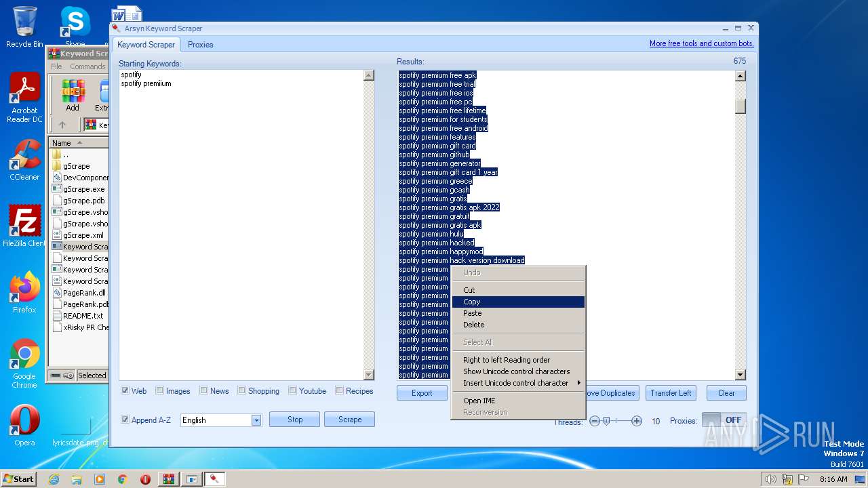Click the Clear button
The image size is (868, 488).
(x=726, y=393)
